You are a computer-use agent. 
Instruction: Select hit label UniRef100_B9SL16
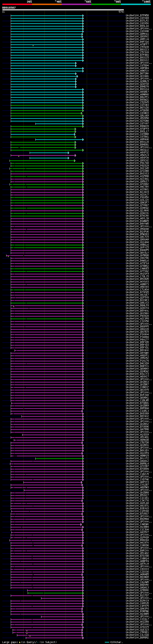pos(137,26)
